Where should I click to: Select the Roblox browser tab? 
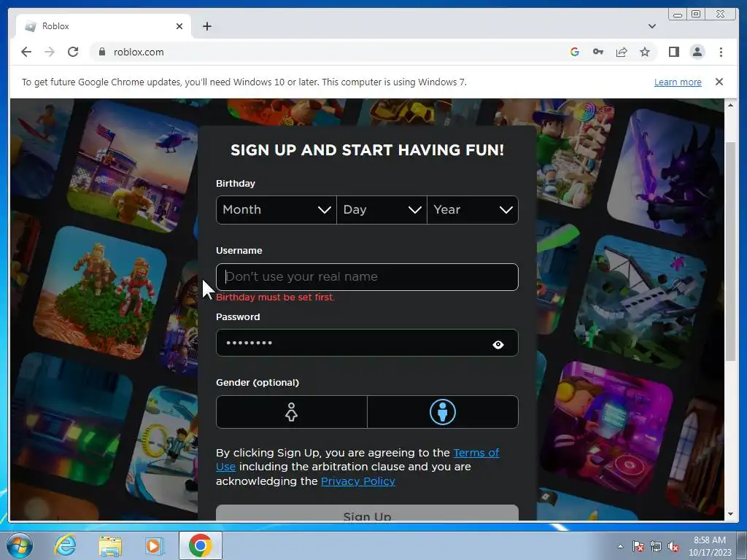tap(104, 26)
